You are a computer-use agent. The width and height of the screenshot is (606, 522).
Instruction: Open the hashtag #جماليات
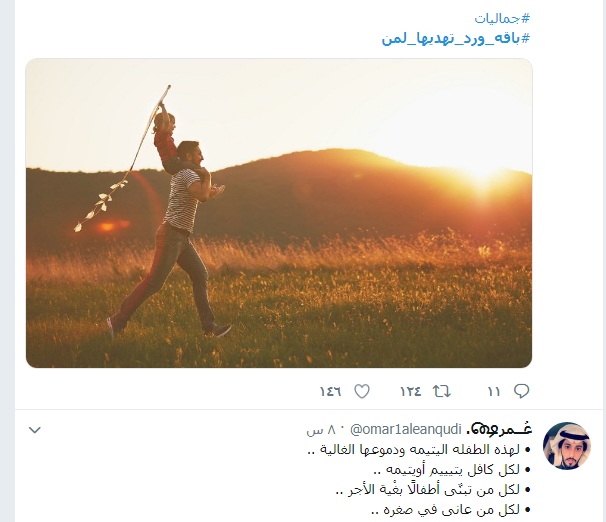502,18
